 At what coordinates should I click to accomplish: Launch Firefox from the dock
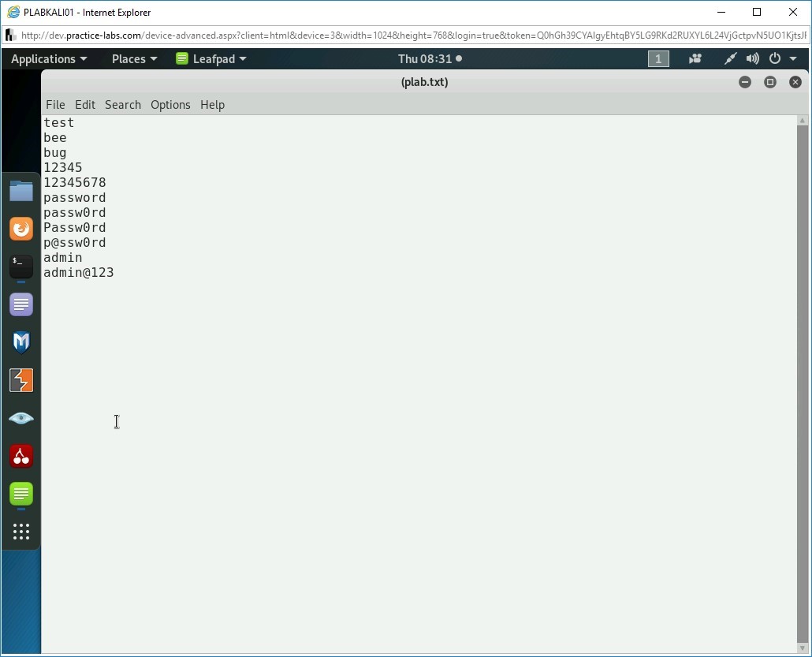(x=21, y=229)
